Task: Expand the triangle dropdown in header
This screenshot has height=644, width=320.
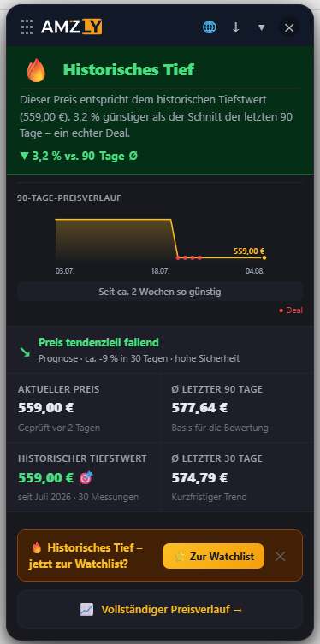Action: (261, 27)
